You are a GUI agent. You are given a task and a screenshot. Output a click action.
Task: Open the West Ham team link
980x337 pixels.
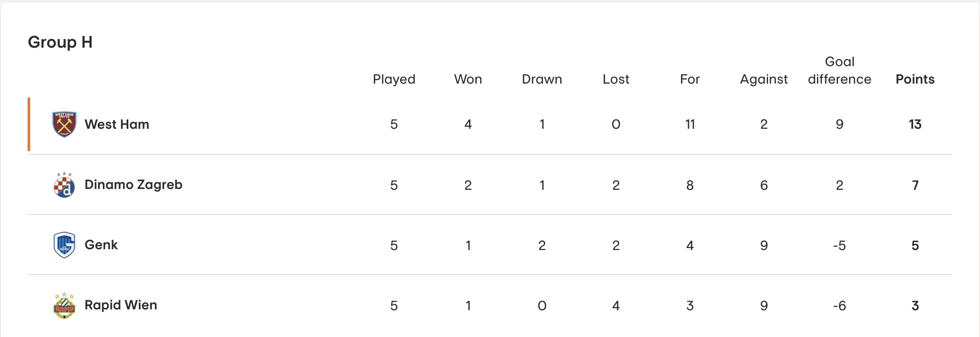[x=117, y=124]
